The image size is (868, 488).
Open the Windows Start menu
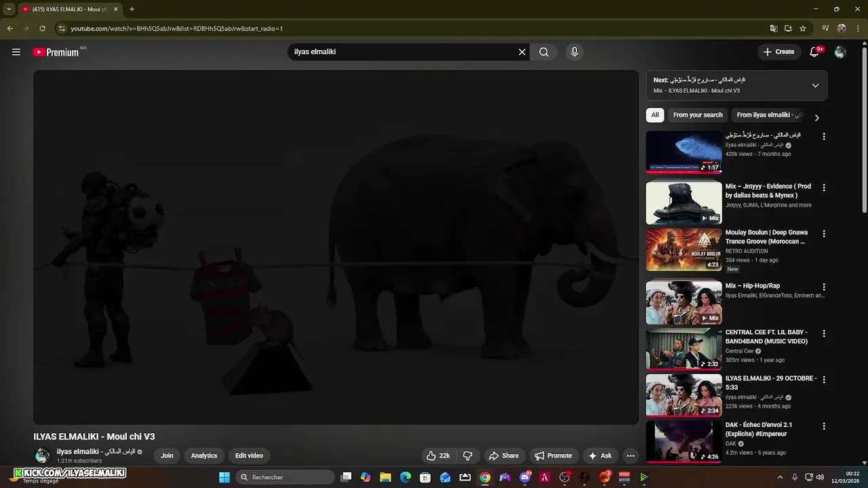[x=224, y=477]
